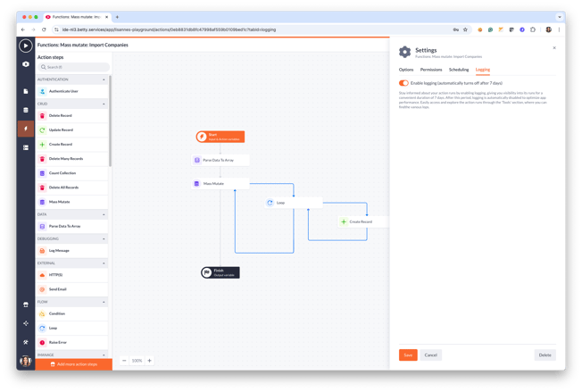
Task: Select the Raise Error step icon
Action: [42, 342]
